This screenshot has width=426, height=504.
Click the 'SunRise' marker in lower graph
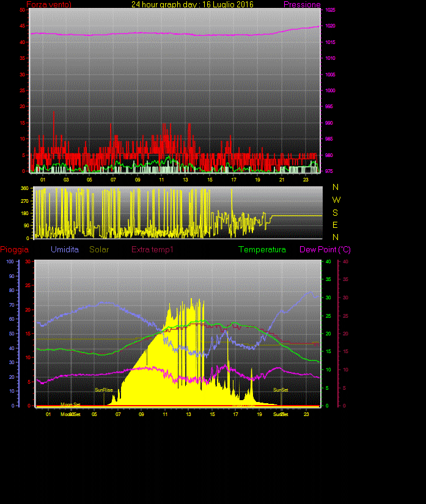click(x=103, y=390)
